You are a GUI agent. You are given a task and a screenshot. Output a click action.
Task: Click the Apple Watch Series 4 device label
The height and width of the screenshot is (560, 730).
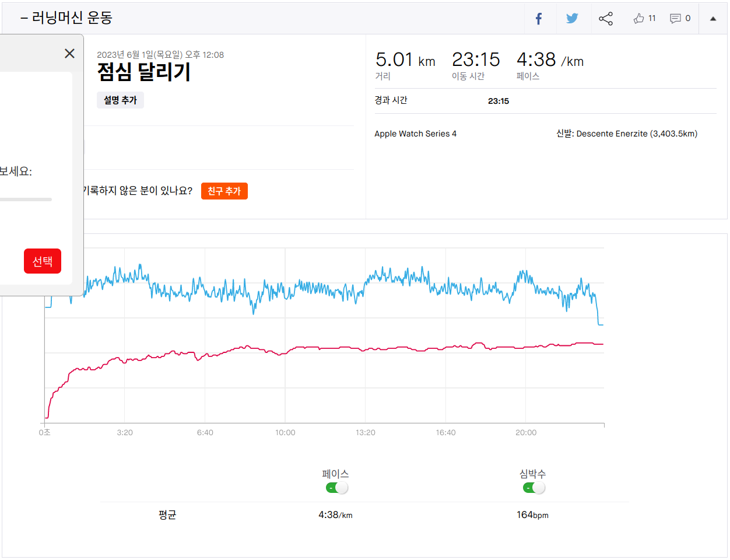point(415,134)
